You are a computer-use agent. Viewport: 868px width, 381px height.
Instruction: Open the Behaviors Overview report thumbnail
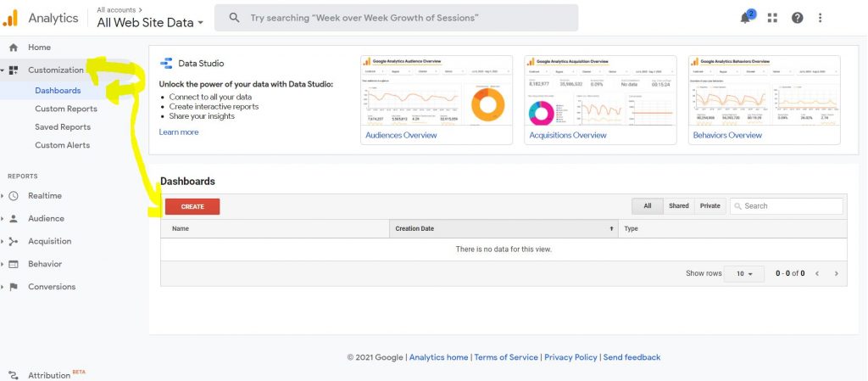point(764,92)
